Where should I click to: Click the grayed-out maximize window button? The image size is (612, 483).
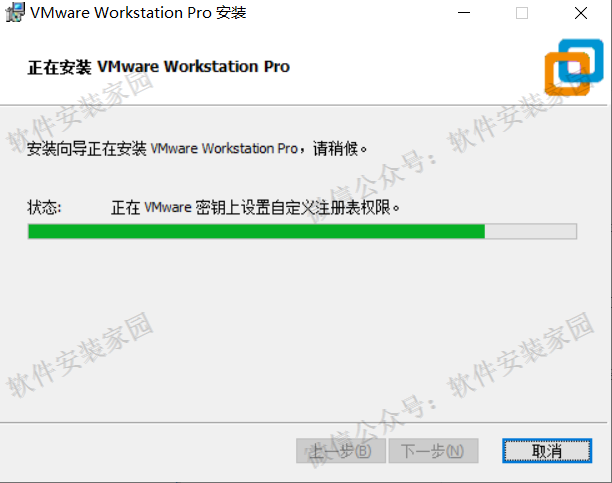tap(522, 13)
